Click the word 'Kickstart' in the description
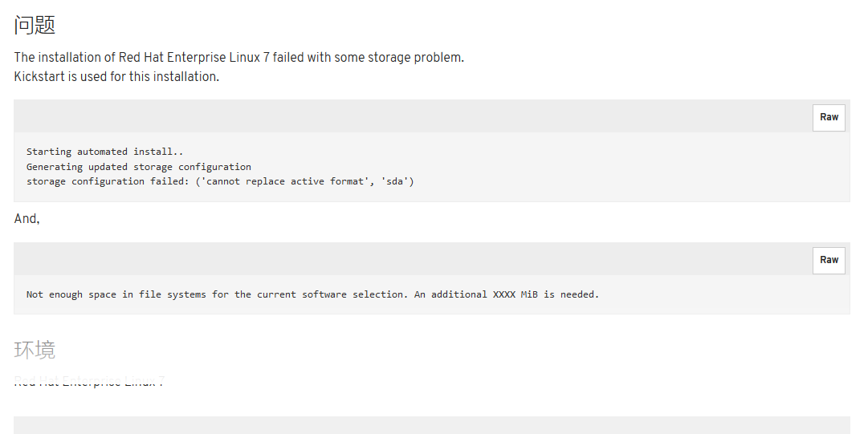Screen dimensions: 868x434 click(39, 77)
